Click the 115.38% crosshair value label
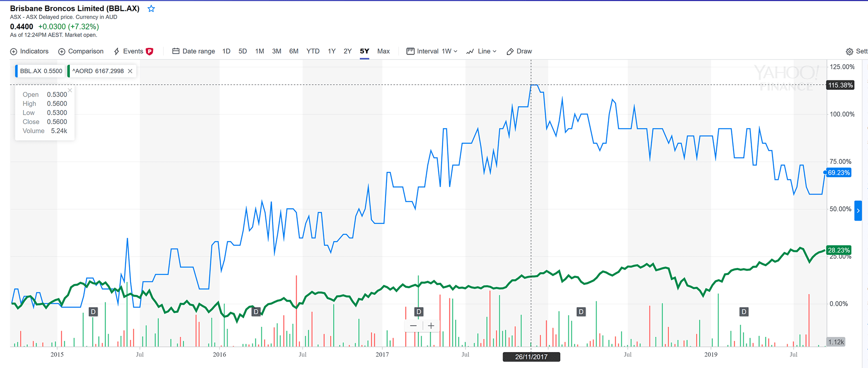 840,85
